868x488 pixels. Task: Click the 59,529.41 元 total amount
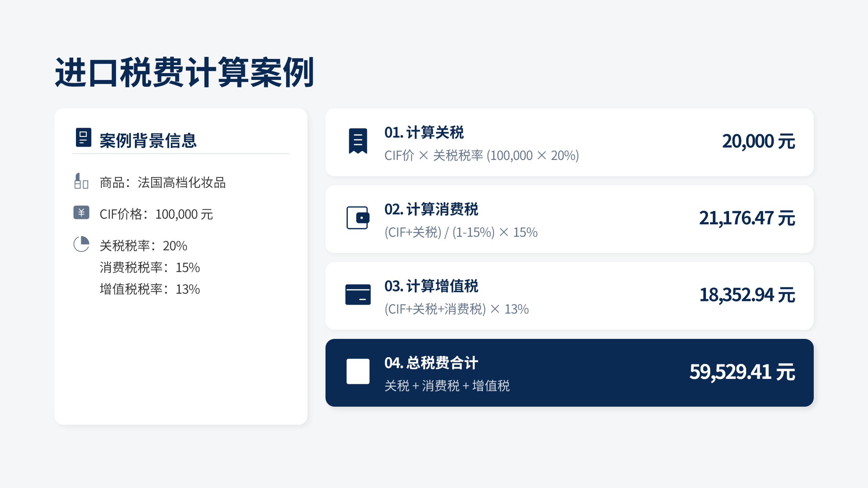coord(742,372)
